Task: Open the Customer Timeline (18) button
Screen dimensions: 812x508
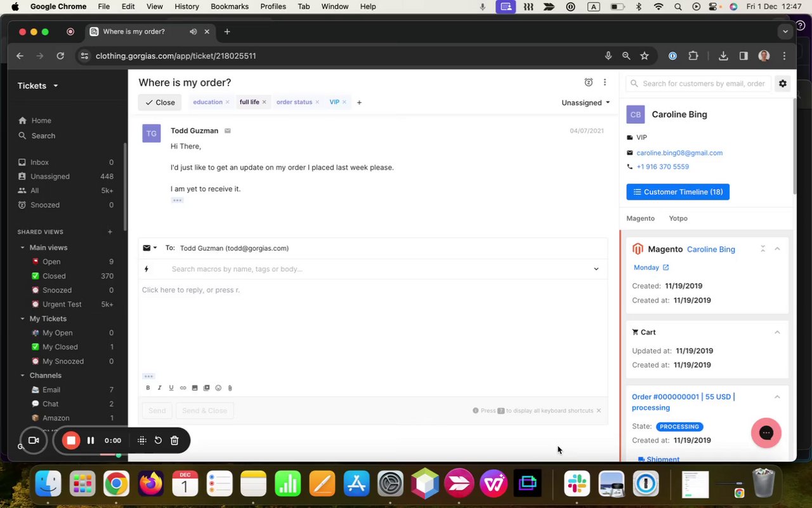Action: coord(678,192)
